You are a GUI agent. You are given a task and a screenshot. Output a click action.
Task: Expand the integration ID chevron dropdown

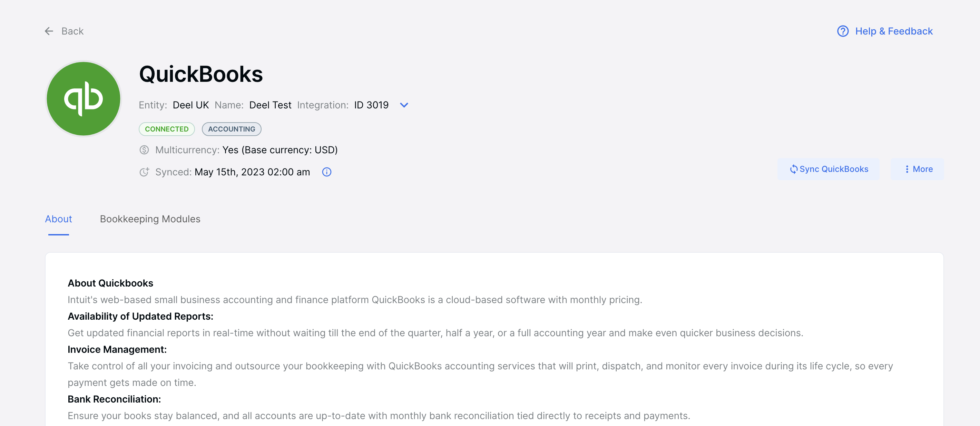(404, 105)
